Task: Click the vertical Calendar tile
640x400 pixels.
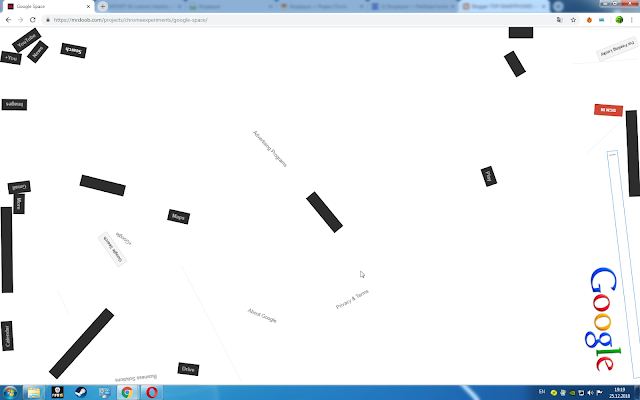Action: tap(7, 336)
